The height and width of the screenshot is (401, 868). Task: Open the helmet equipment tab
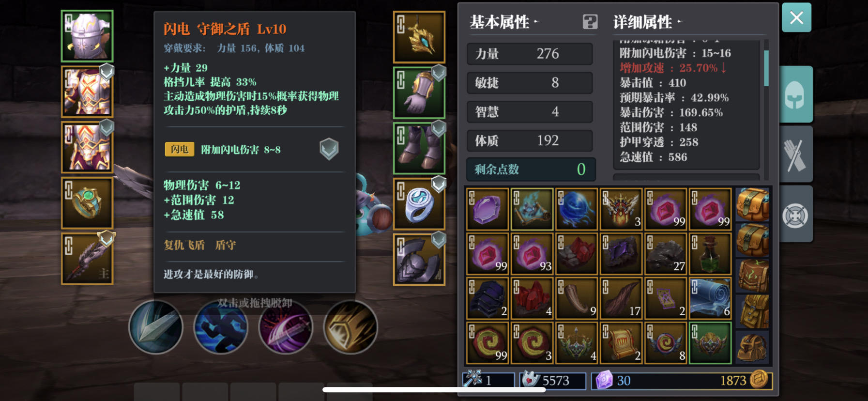796,94
